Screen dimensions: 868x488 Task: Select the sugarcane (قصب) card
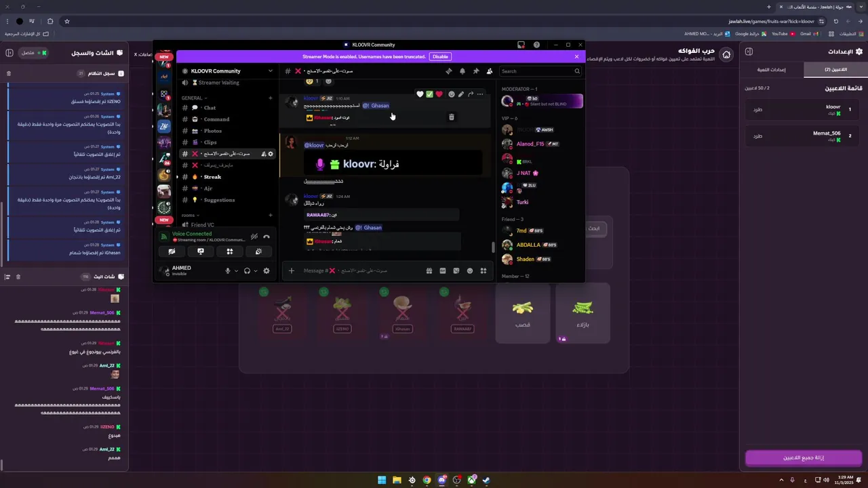(522, 313)
